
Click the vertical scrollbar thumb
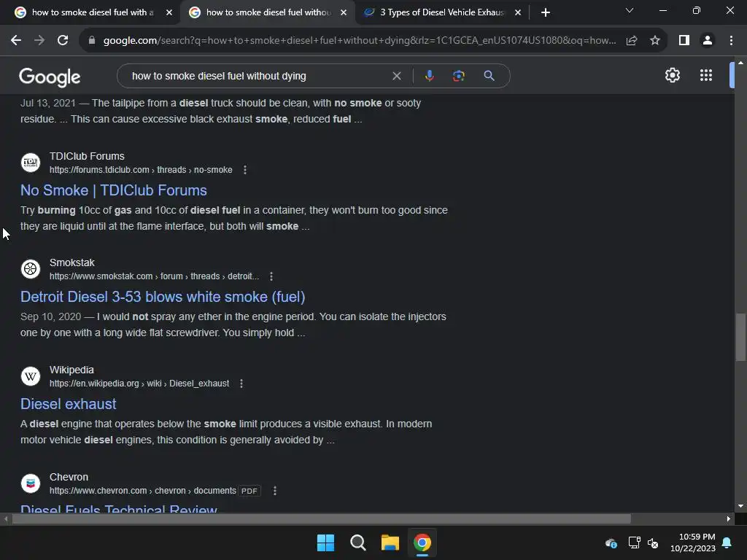click(x=740, y=337)
